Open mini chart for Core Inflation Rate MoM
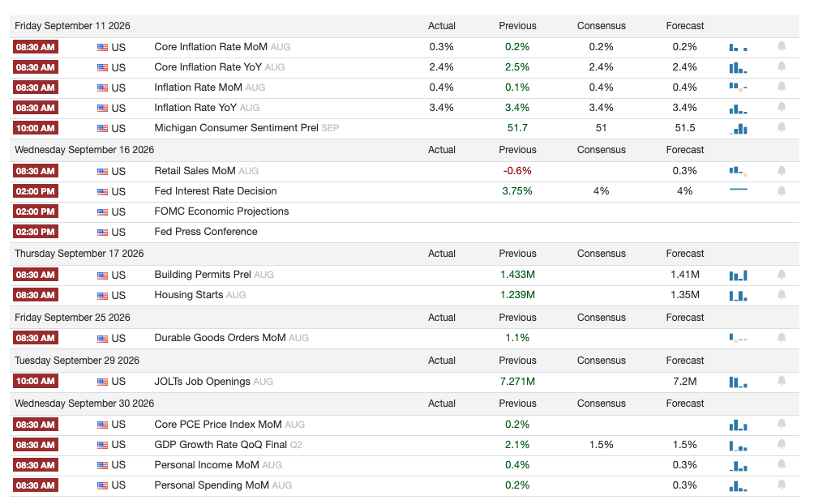814x504 pixels. click(x=738, y=47)
